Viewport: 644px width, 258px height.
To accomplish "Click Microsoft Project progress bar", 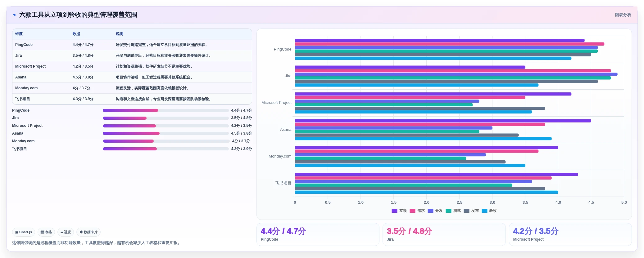I will pos(166,126).
